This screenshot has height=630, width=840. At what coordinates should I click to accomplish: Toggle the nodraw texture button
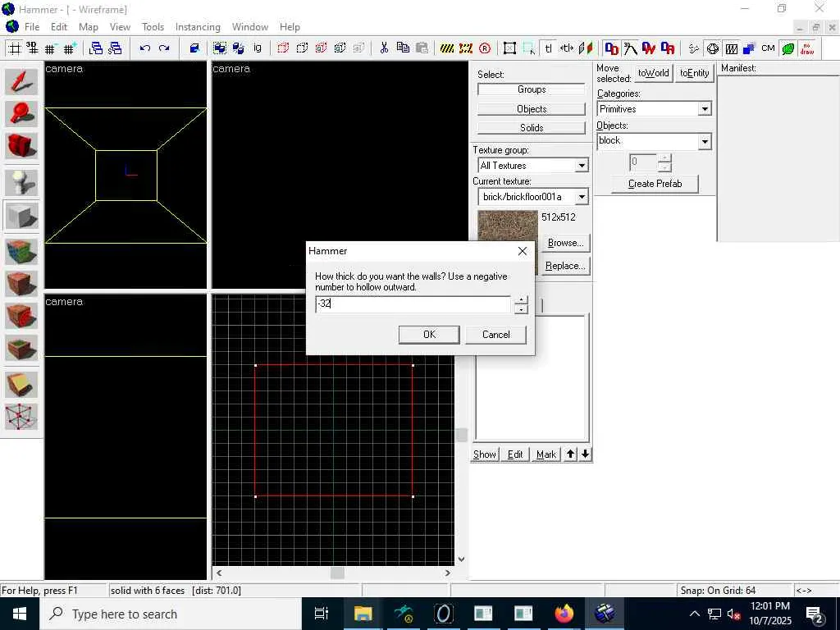click(807, 48)
